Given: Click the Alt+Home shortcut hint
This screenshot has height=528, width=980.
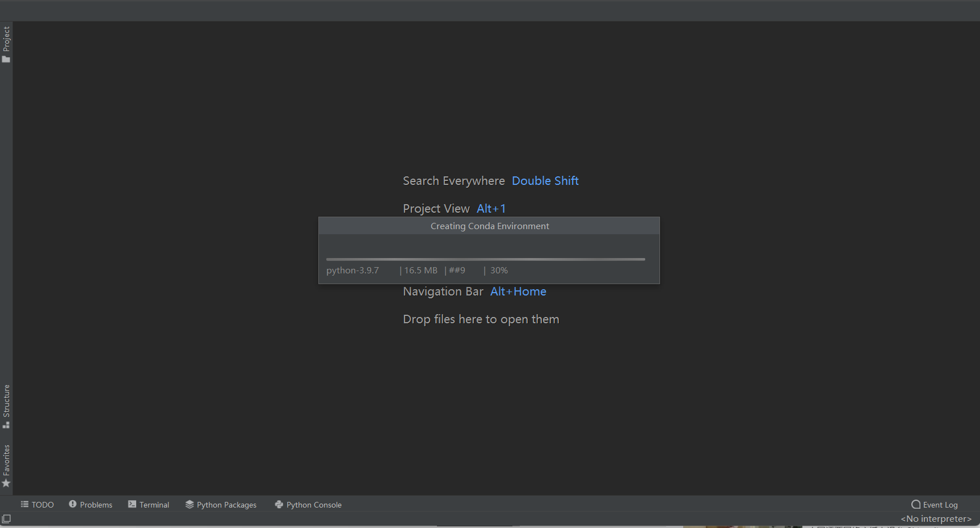Looking at the screenshot, I should click(518, 292).
